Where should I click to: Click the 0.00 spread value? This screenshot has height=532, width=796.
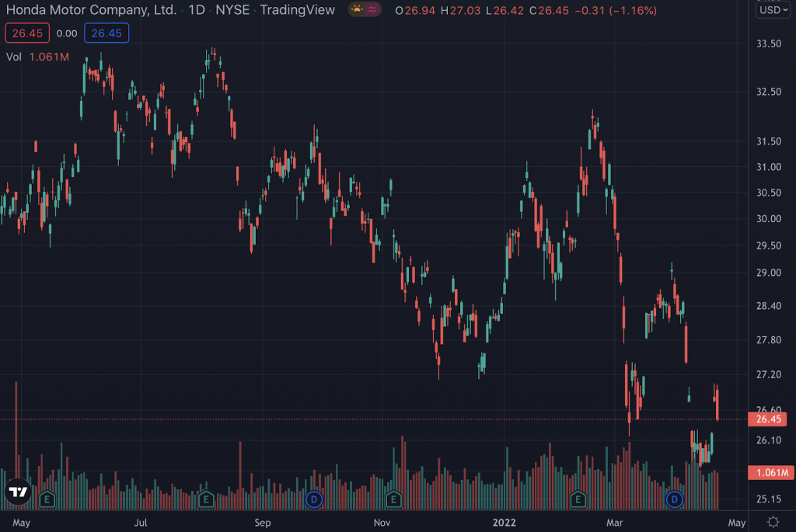coord(67,33)
